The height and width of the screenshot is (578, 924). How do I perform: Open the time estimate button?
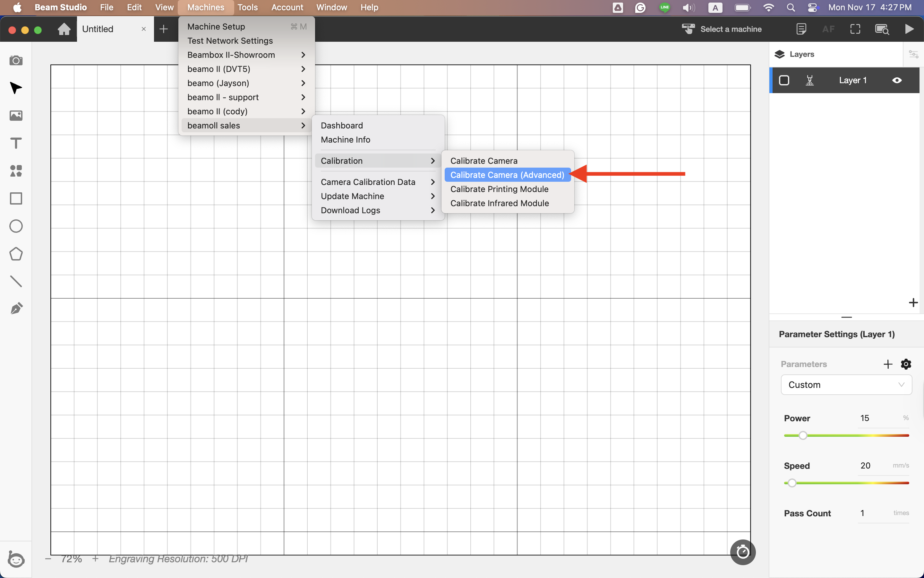point(743,552)
